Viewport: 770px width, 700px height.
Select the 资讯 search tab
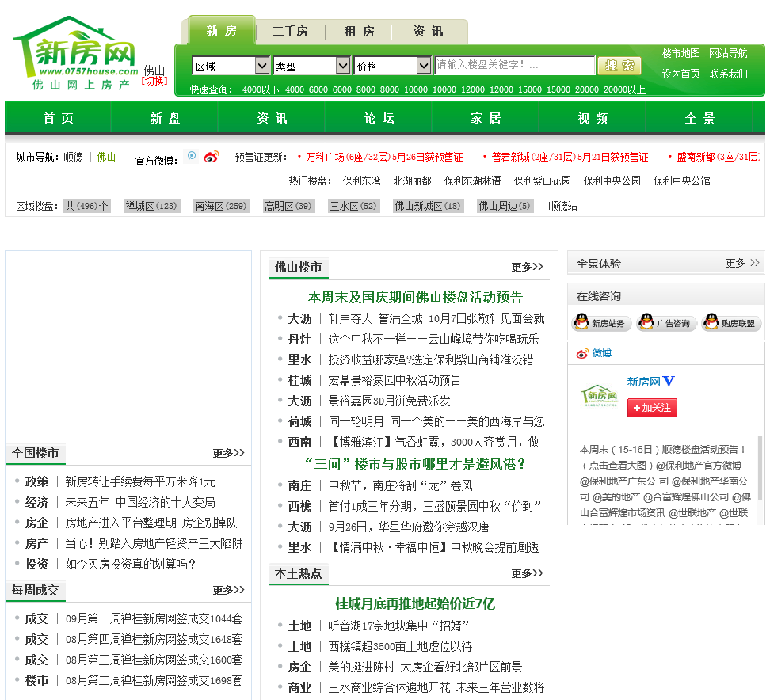click(428, 32)
